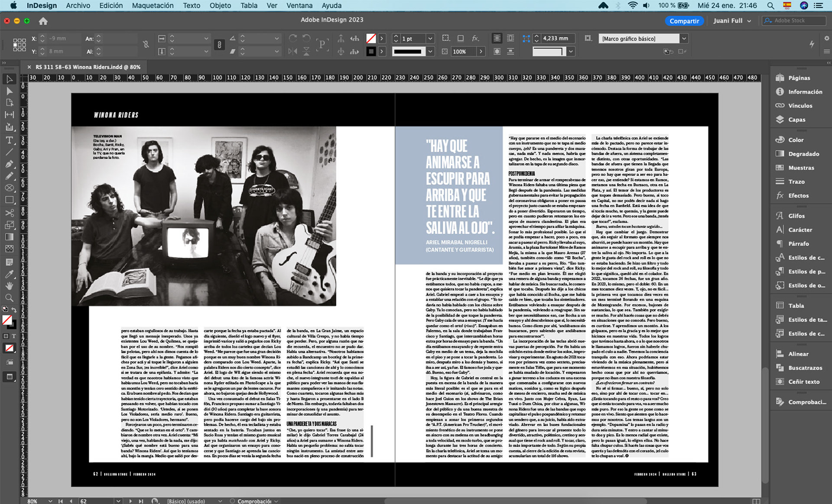Screen dimensions: 832x504
Task: Open the Glifos panel
Action: 796,216
